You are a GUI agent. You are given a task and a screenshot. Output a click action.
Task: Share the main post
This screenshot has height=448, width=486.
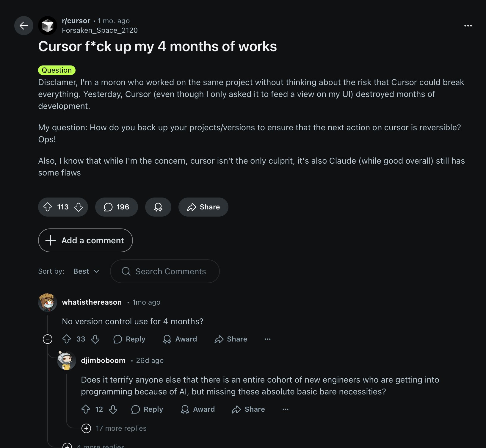203,207
